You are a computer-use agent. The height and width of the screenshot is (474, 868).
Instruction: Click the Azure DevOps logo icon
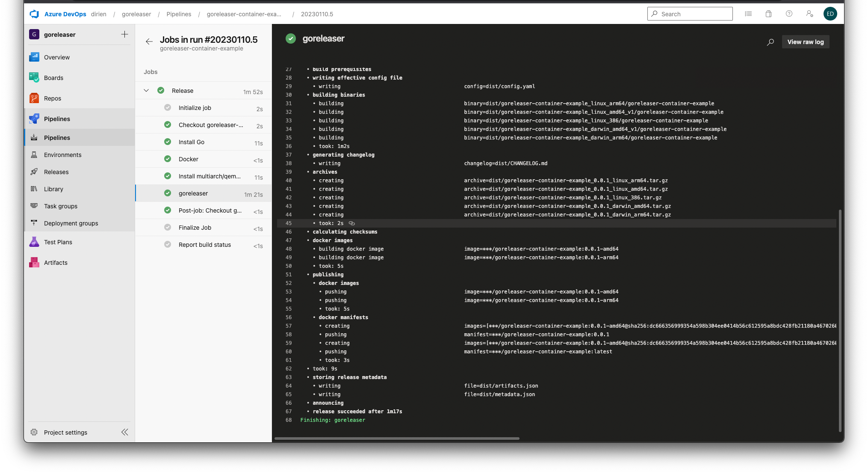pyautogui.click(x=34, y=14)
